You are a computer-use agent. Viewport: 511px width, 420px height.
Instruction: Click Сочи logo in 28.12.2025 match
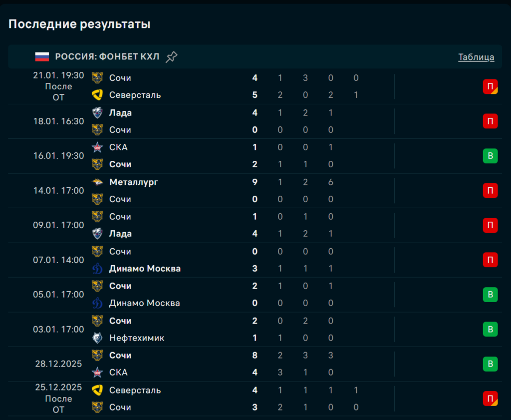pyautogui.click(x=97, y=356)
